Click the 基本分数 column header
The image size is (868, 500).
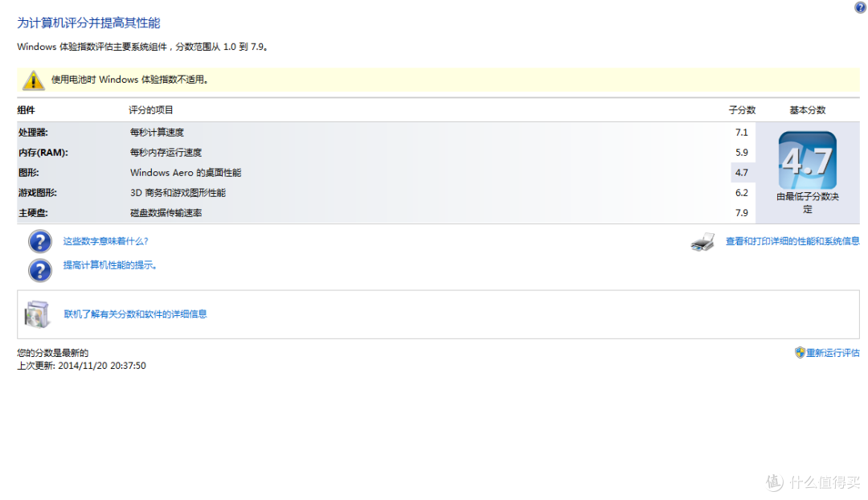pyautogui.click(x=807, y=110)
